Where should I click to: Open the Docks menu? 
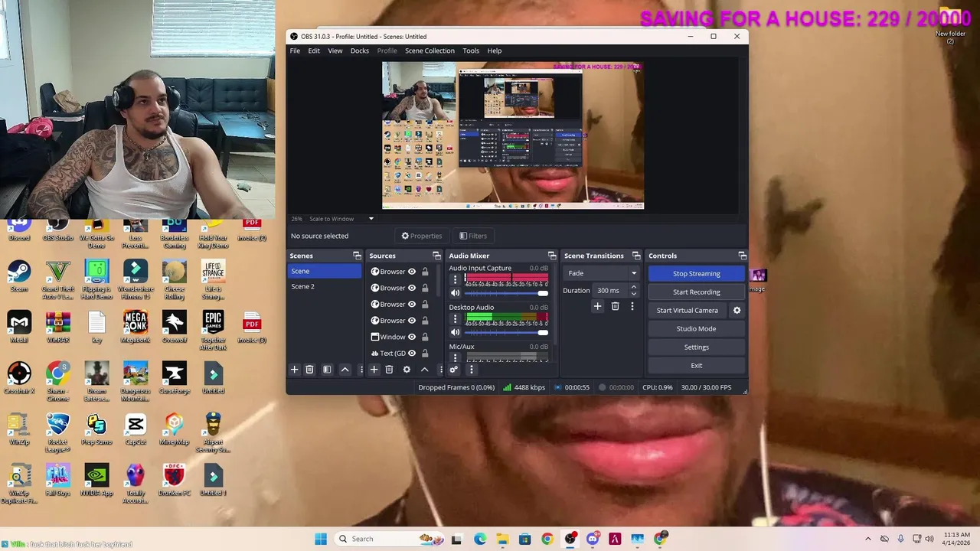(360, 51)
